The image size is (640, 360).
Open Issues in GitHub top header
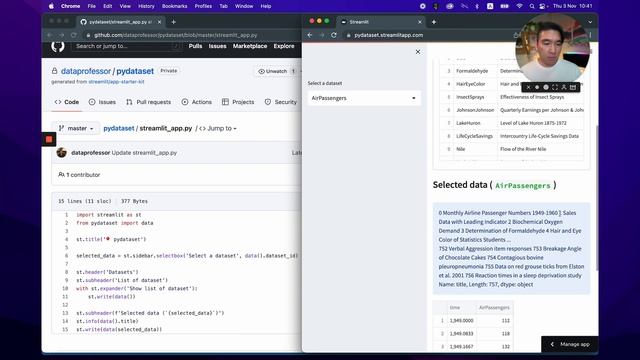click(217, 46)
